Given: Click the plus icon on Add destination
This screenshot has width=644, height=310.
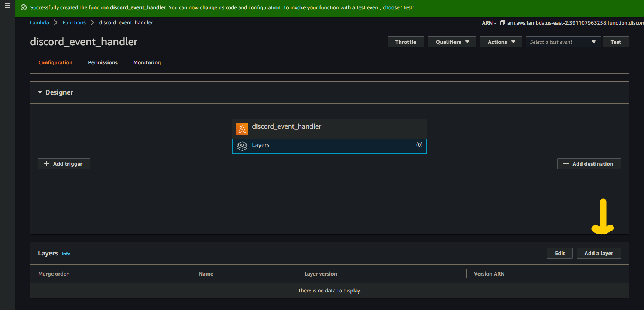Looking at the screenshot, I should pyautogui.click(x=566, y=164).
